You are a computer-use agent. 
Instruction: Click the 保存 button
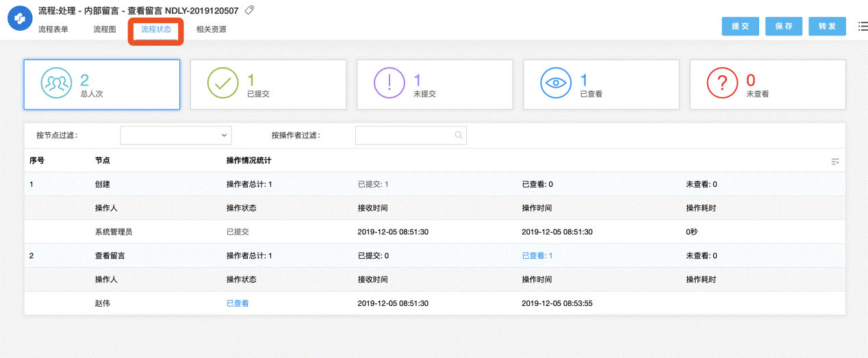click(x=784, y=26)
